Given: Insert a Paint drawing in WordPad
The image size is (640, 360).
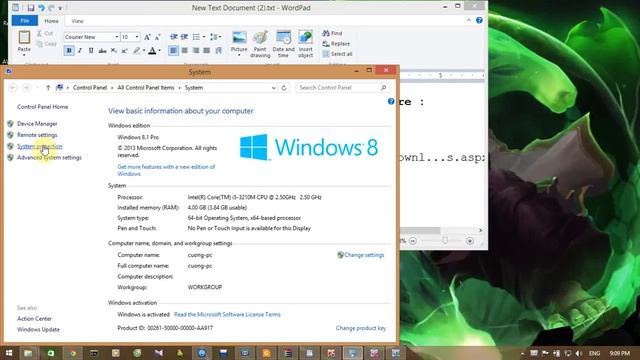Looking at the screenshot, I should pos(260,44).
